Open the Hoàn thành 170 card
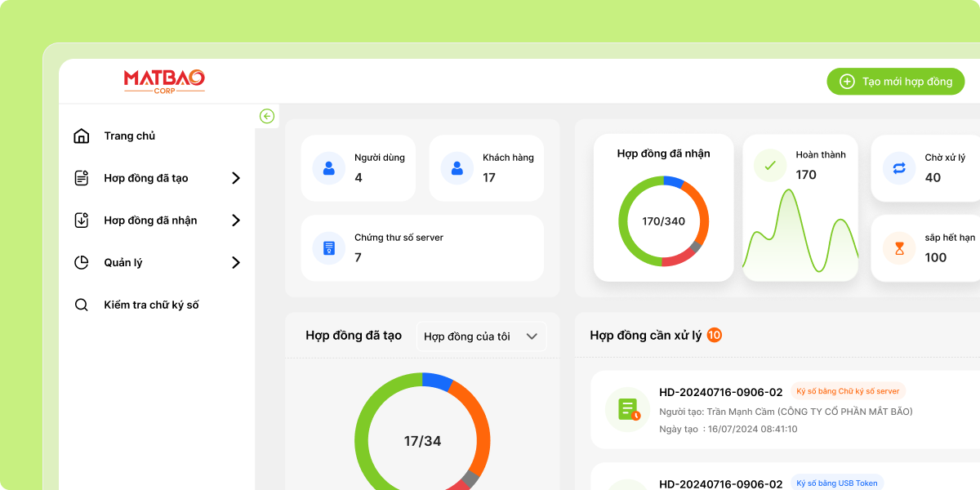980x490 pixels. (800, 208)
